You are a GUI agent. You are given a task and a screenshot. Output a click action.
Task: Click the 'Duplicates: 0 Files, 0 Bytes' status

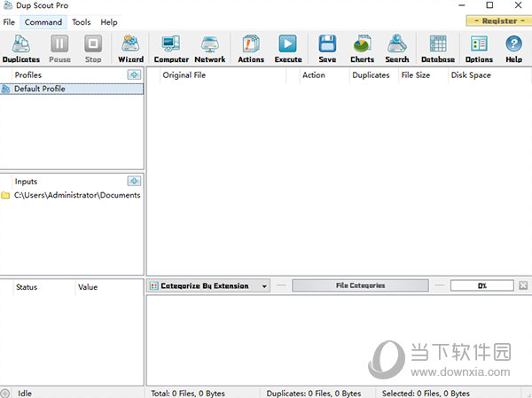click(x=314, y=394)
